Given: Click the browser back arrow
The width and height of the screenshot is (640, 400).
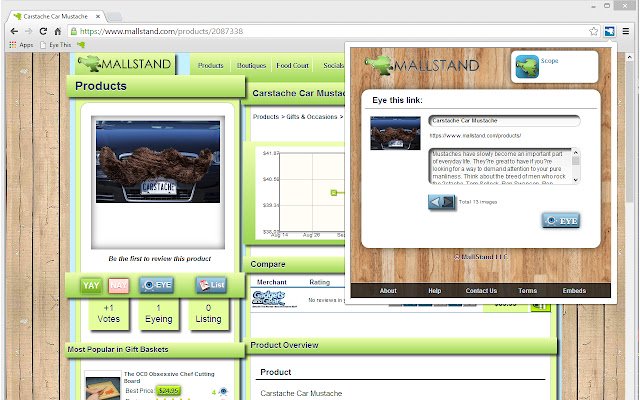Looking at the screenshot, I should 14,31.
